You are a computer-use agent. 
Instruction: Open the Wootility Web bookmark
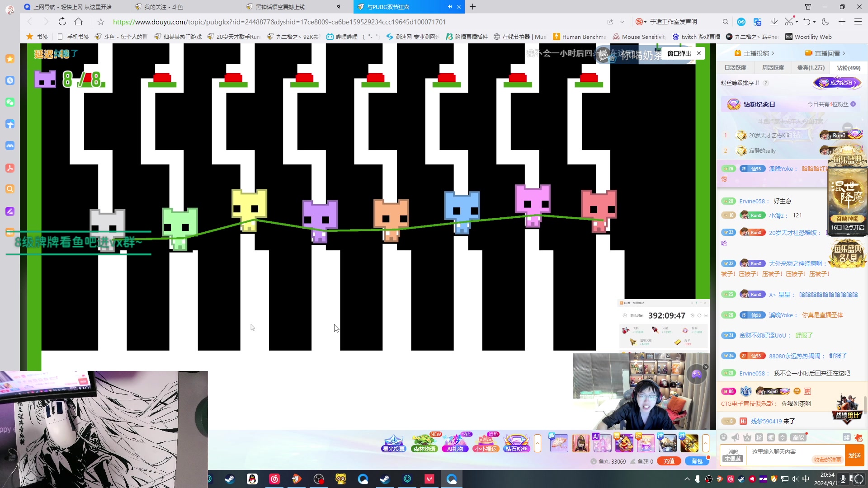point(809,37)
